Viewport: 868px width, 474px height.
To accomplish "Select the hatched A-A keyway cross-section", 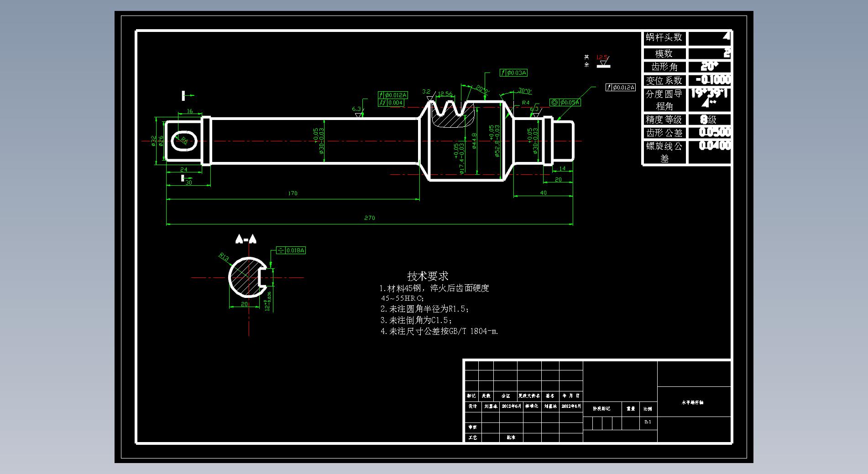I will pos(247,277).
